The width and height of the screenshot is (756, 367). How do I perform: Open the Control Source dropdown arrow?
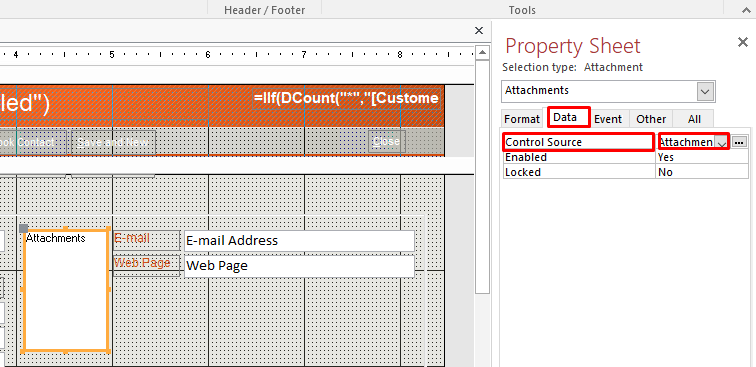click(722, 142)
